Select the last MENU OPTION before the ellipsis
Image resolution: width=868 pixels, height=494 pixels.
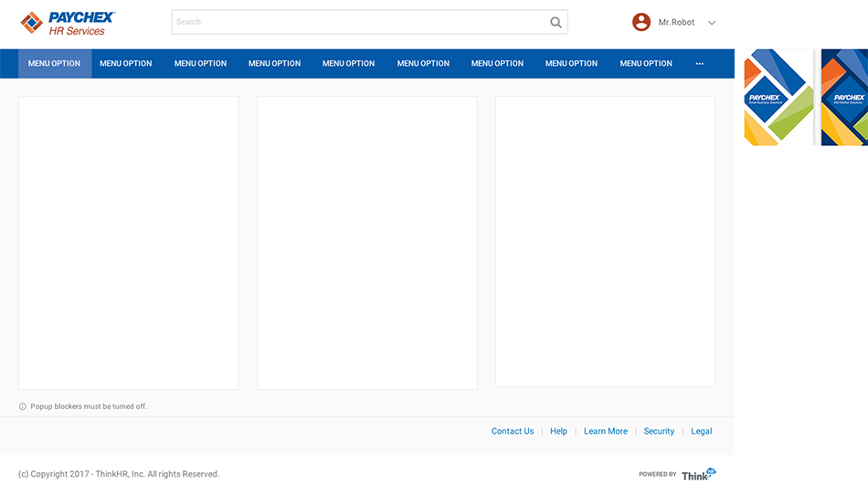pyautogui.click(x=646, y=64)
